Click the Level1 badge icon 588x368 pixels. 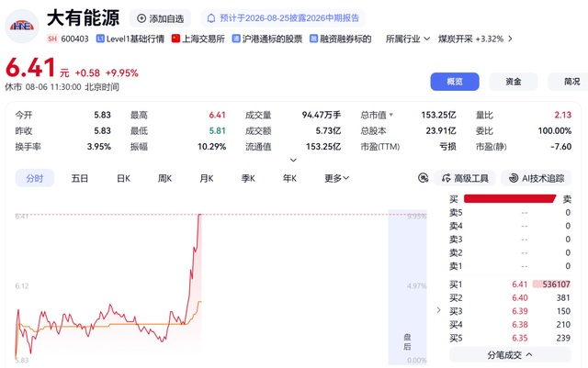pyautogui.click(x=100, y=39)
